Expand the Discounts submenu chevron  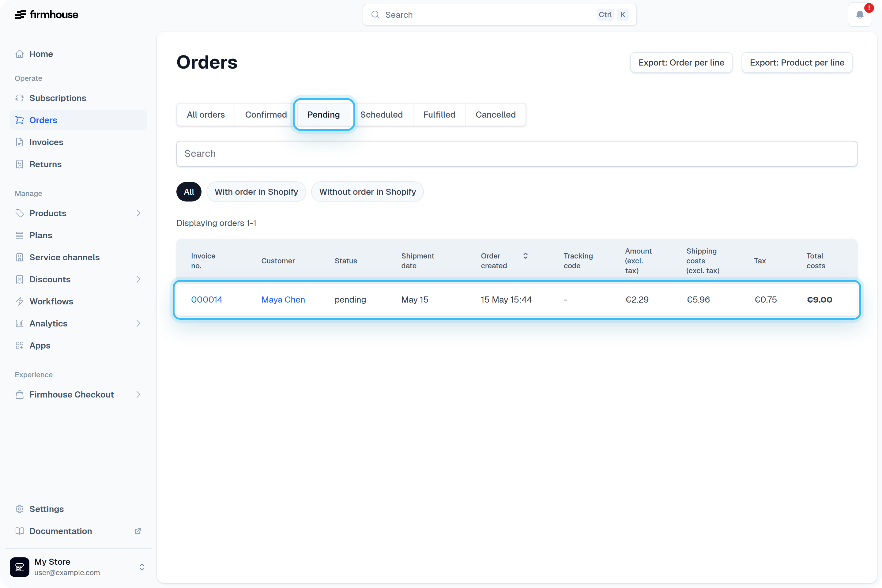[x=138, y=279]
